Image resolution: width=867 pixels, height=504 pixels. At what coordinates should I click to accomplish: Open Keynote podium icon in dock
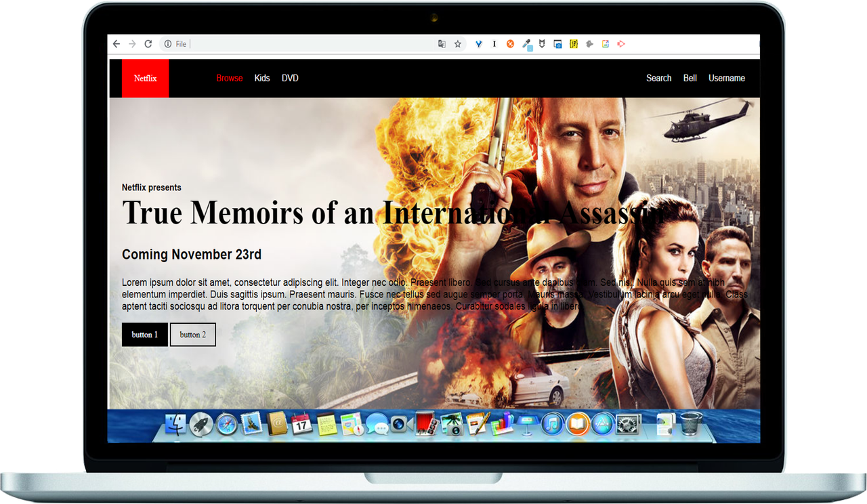(x=528, y=424)
